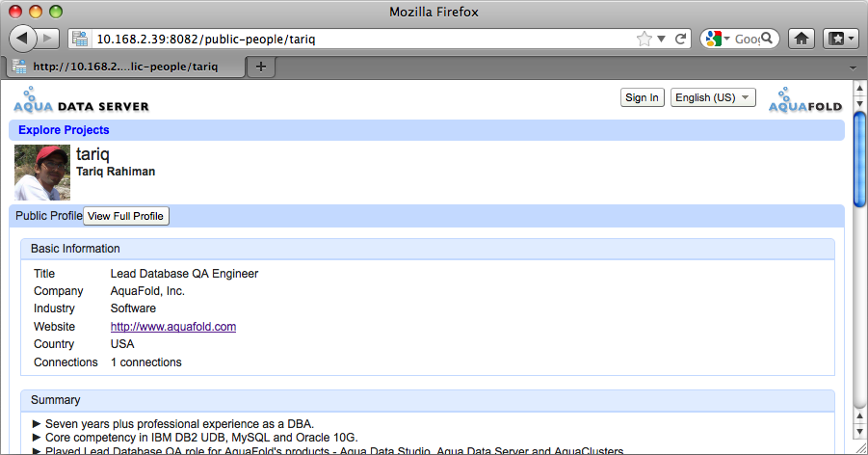Click the View Full Profile button
The width and height of the screenshot is (868, 455).
click(x=126, y=216)
